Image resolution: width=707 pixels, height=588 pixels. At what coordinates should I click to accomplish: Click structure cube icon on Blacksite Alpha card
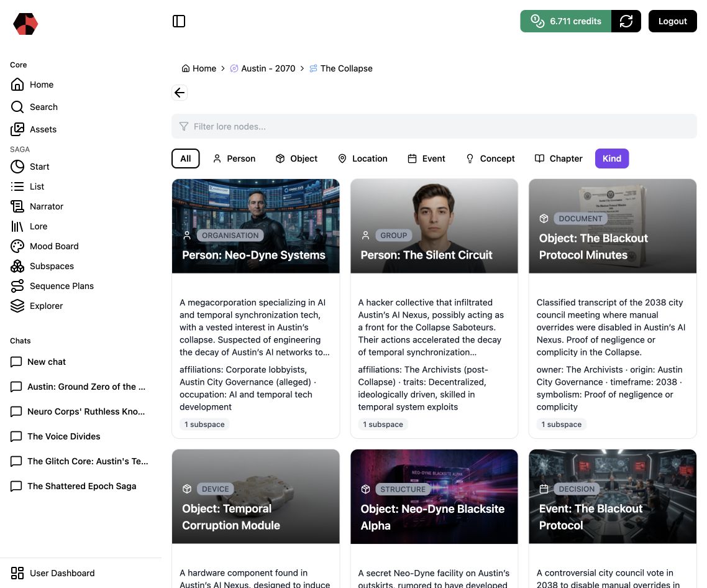[366, 489]
